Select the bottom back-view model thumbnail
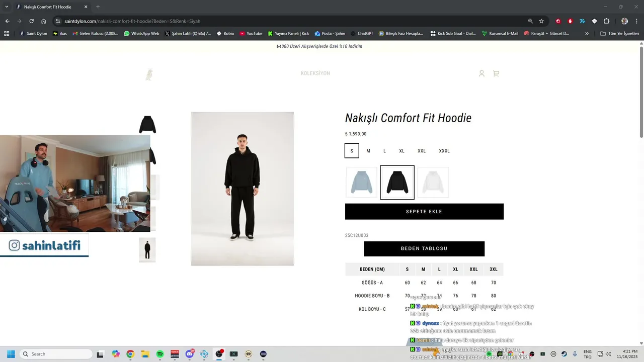This screenshot has height=362, width=644. pyautogui.click(x=147, y=250)
